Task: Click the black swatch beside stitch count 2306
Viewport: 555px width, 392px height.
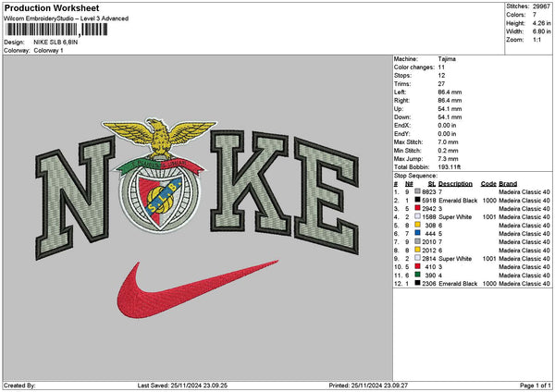Action: [x=417, y=284]
